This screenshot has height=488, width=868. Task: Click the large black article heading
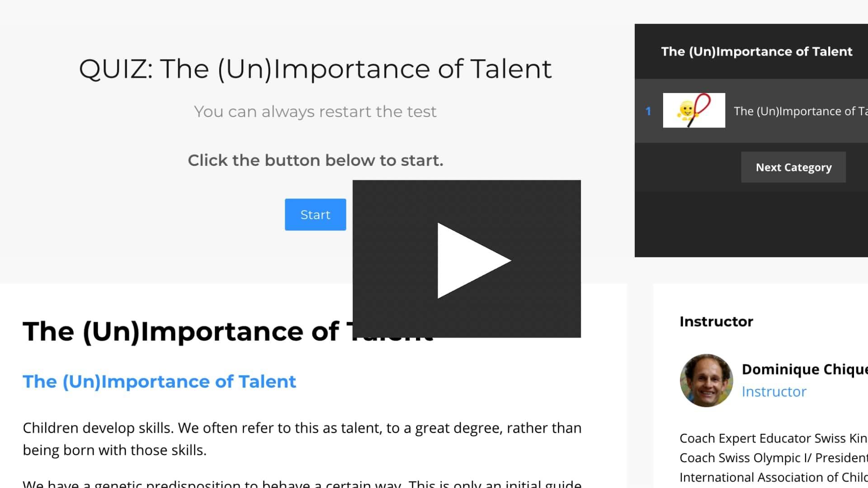pyautogui.click(x=181, y=331)
